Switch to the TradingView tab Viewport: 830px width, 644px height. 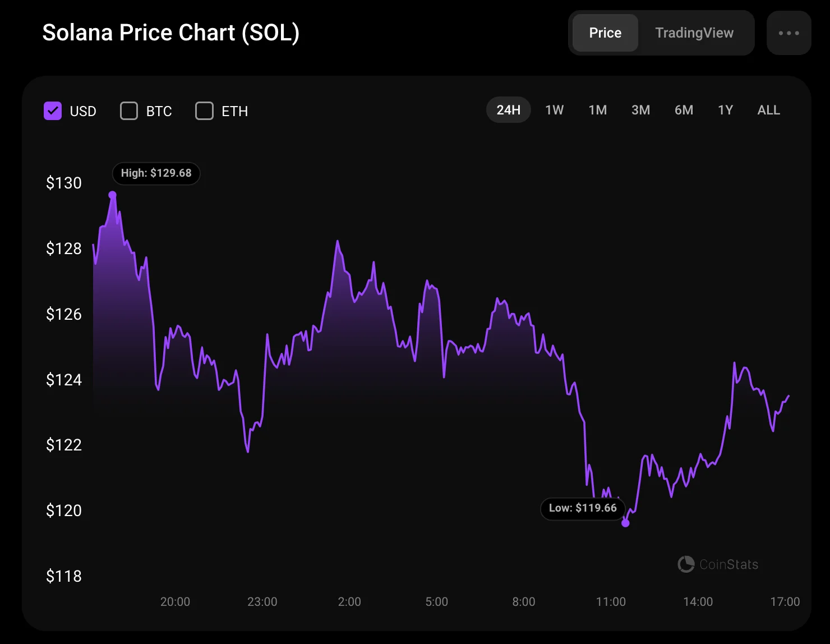point(694,33)
